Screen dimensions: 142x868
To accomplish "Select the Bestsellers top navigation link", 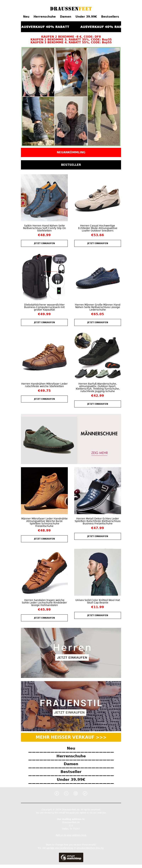I will coord(110,17).
